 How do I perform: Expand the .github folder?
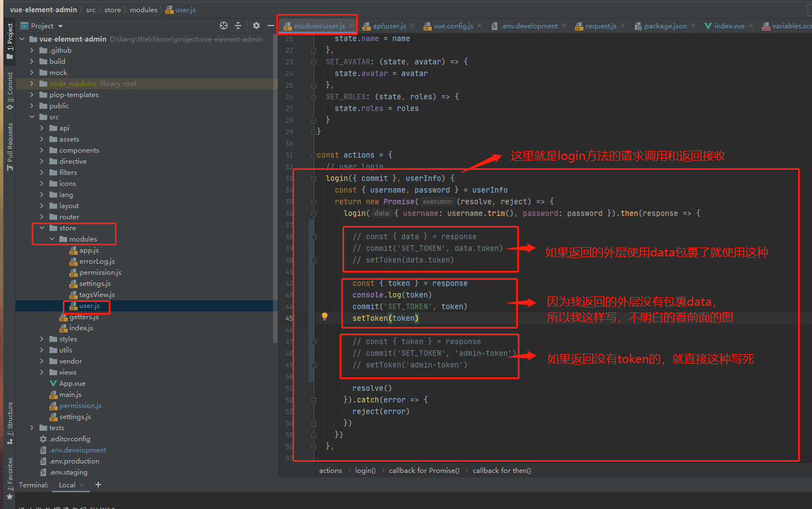(x=32, y=51)
